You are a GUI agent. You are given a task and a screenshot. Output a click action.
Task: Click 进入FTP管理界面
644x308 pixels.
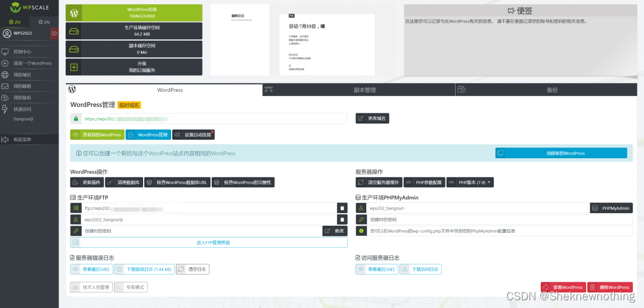209,242
